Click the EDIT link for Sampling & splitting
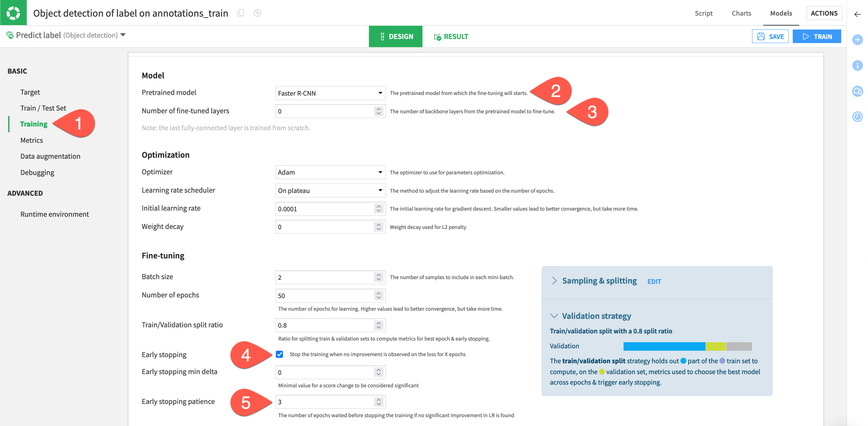868x426 pixels. pyautogui.click(x=654, y=282)
